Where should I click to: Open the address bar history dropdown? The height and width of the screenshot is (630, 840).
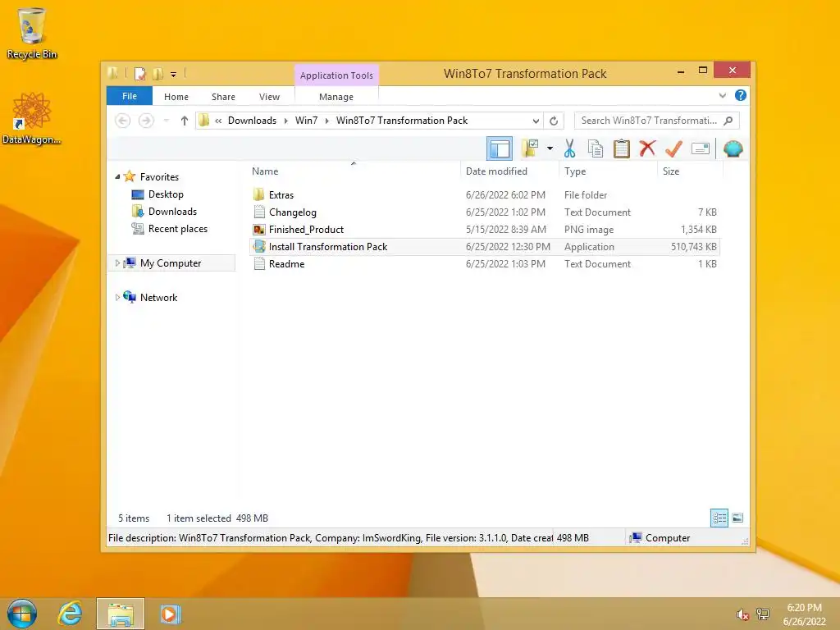(x=536, y=121)
